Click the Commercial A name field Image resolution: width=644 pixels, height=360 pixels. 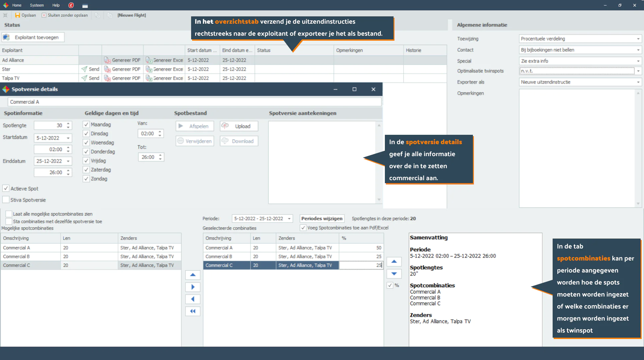coord(194,102)
